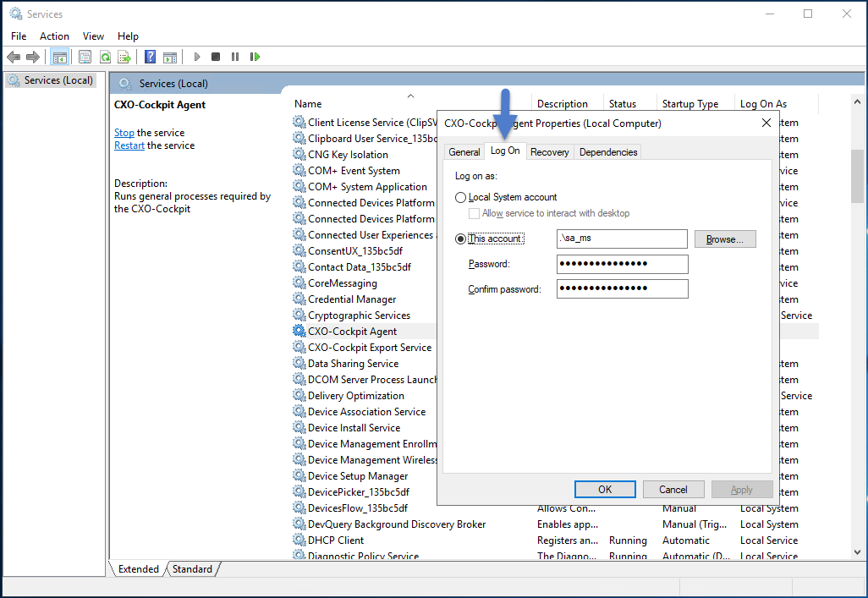Click the Confirm password input field
This screenshot has width=868, height=598.
click(x=622, y=288)
